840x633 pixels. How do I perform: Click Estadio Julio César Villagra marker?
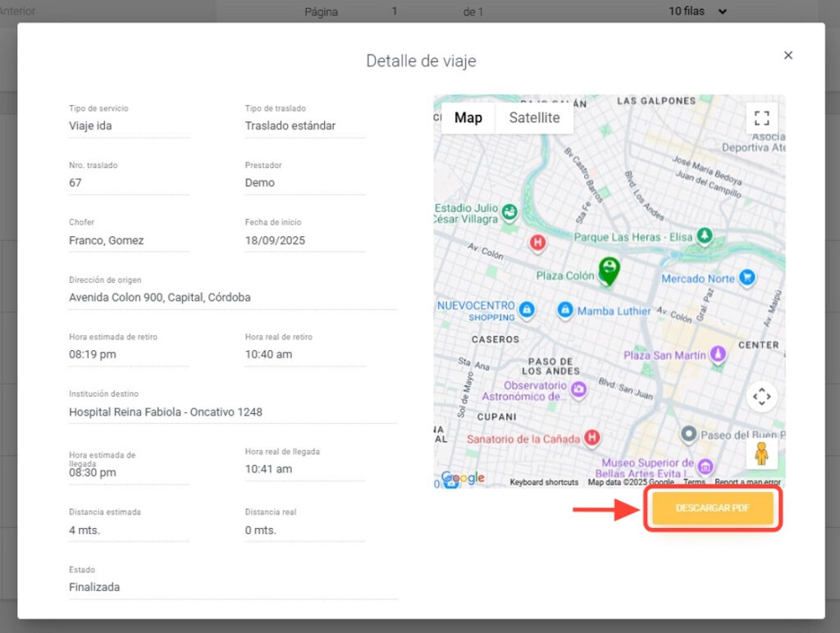click(509, 212)
